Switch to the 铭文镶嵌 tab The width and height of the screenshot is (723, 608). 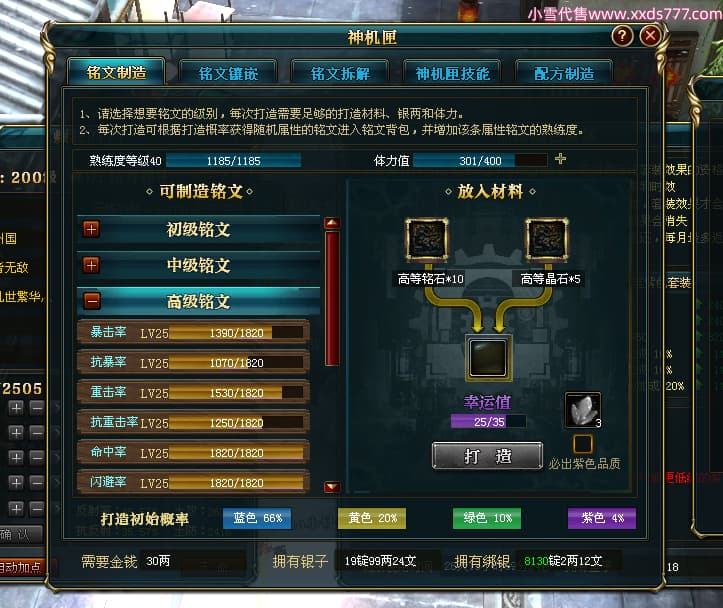pos(228,73)
